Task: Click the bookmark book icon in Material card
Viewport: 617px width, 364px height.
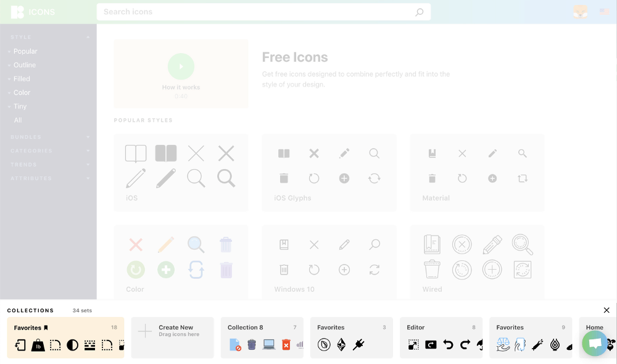Action: point(432,154)
